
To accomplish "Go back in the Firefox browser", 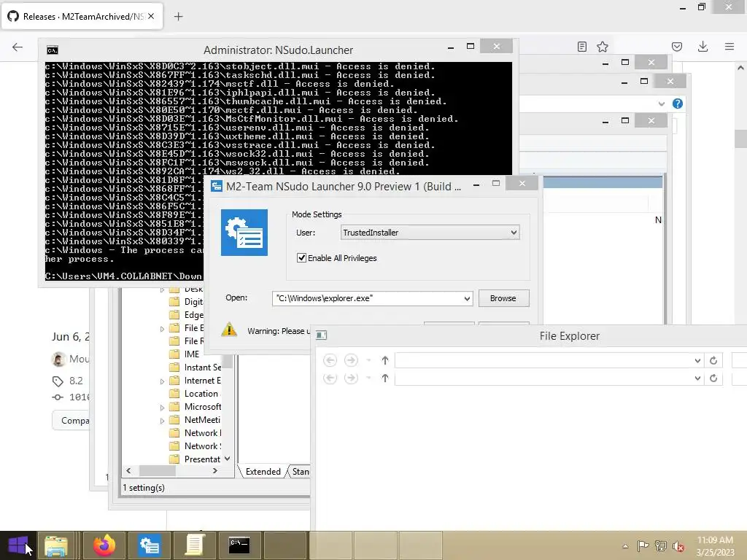I will coord(18,47).
